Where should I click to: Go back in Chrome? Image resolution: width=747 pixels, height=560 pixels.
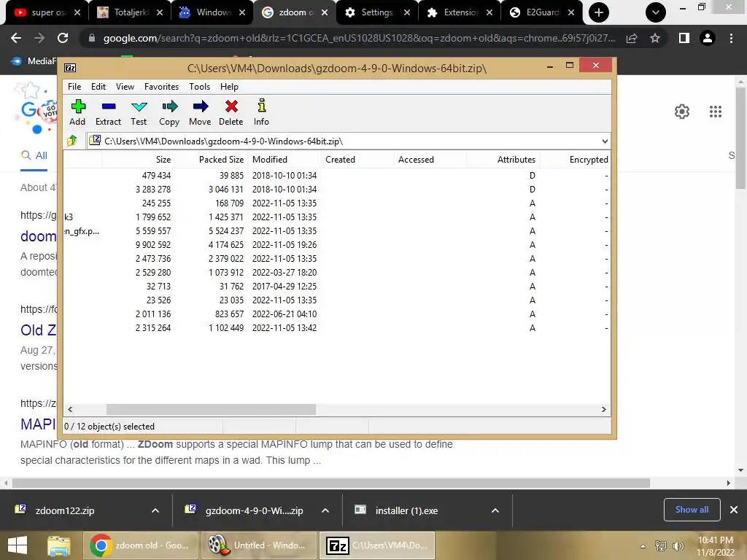tap(16, 38)
